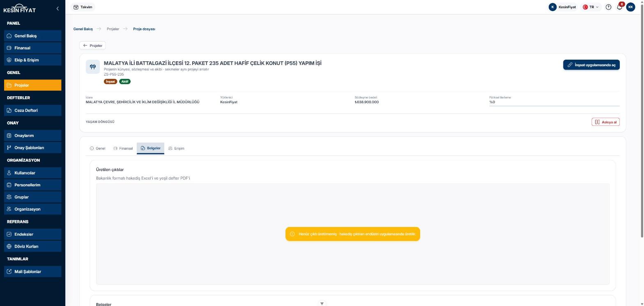Click İnşaat uygulamasında aç button

(591, 65)
